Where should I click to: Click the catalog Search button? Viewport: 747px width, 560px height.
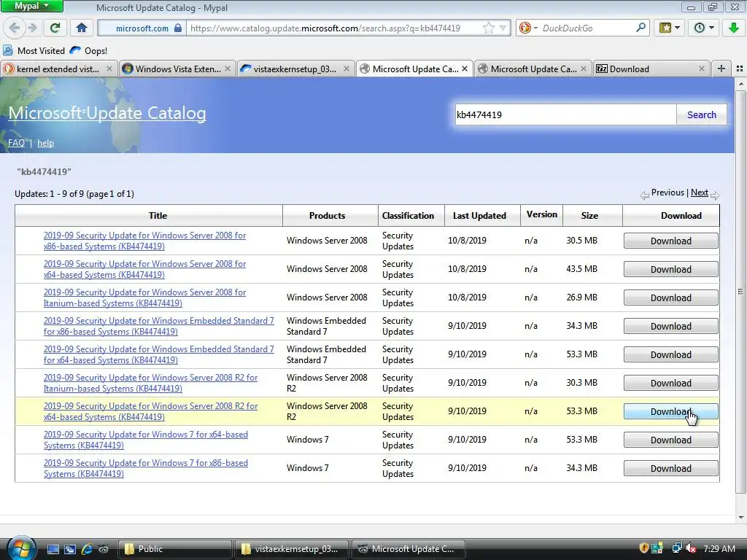click(701, 114)
